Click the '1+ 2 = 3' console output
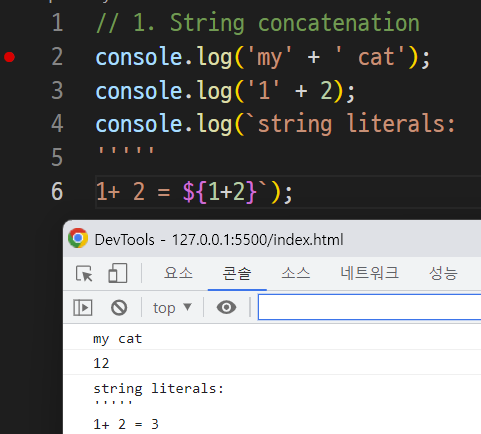This screenshot has height=434, width=481. 126,424
